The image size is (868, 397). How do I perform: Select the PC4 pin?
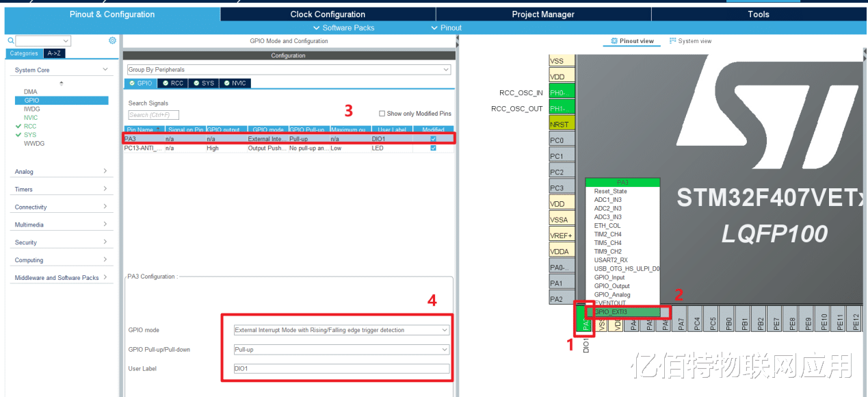(696, 320)
